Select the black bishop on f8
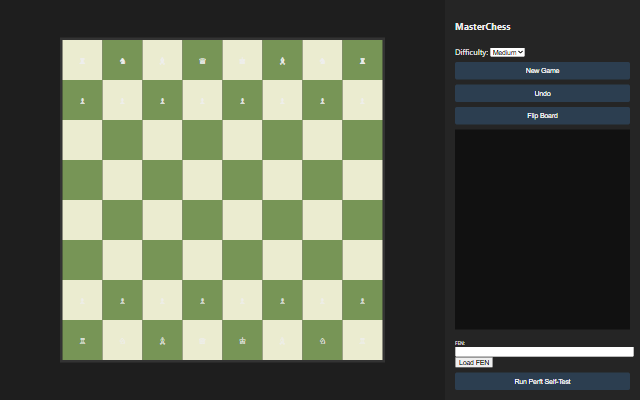This screenshot has width=640, height=400. pyautogui.click(x=282, y=60)
